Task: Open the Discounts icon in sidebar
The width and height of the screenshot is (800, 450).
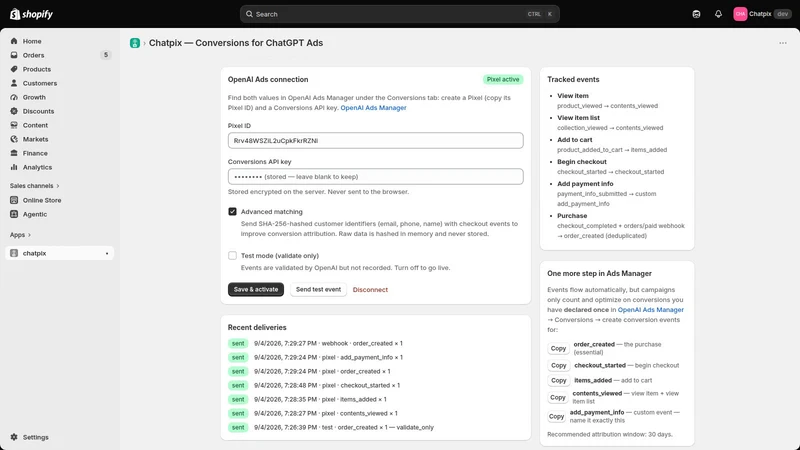Action: (14, 111)
